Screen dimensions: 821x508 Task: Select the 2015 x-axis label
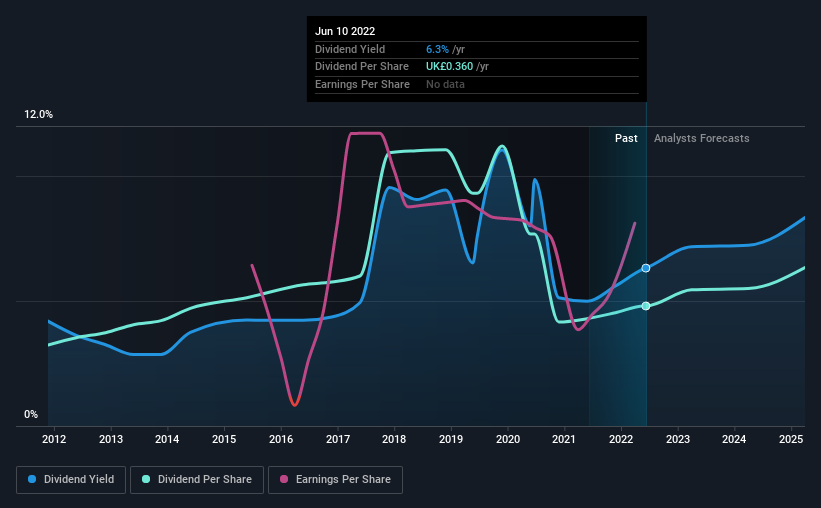click(224, 439)
